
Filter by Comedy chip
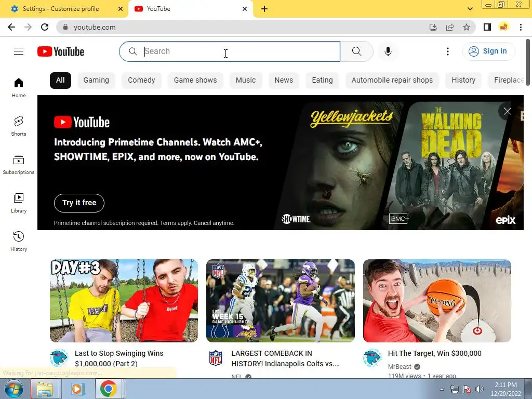click(141, 81)
